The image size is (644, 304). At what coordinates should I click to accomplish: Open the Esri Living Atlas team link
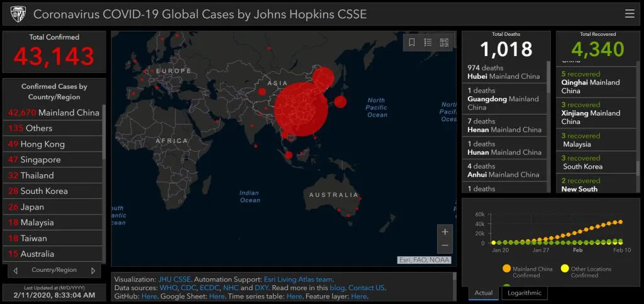point(297,279)
